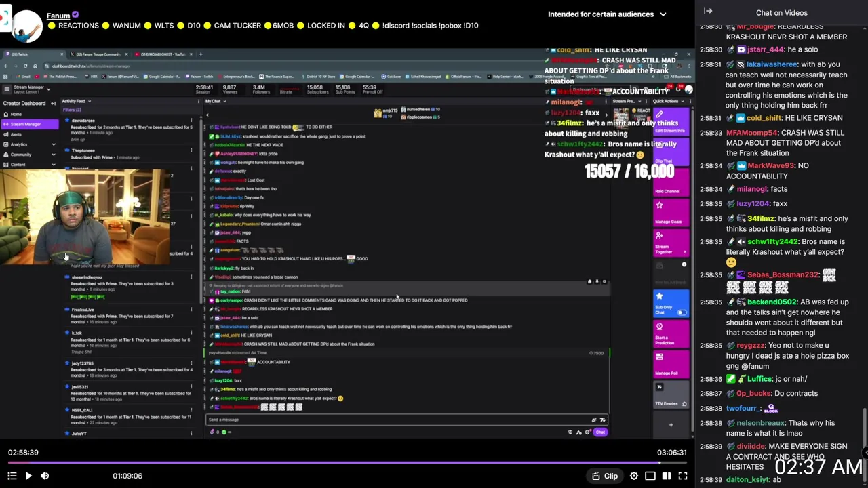Open the Filters (3) link
This screenshot has width=868, height=488.
tap(72, 110)
